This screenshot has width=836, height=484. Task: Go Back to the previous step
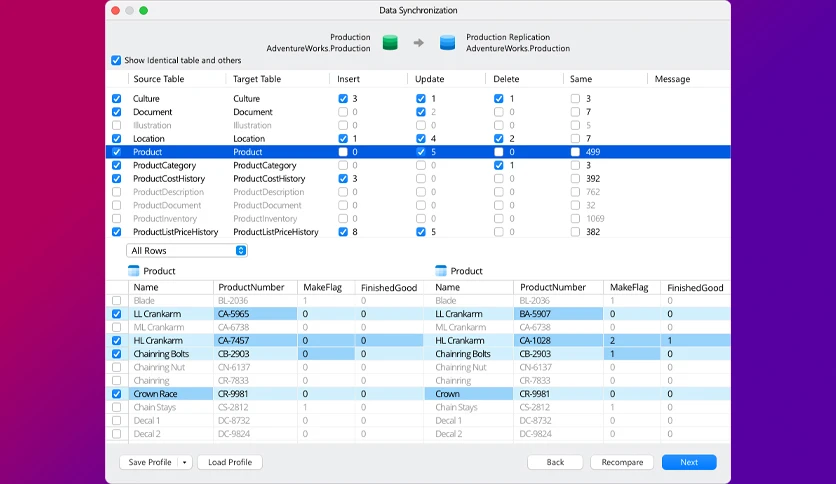(x=555, y=462)
